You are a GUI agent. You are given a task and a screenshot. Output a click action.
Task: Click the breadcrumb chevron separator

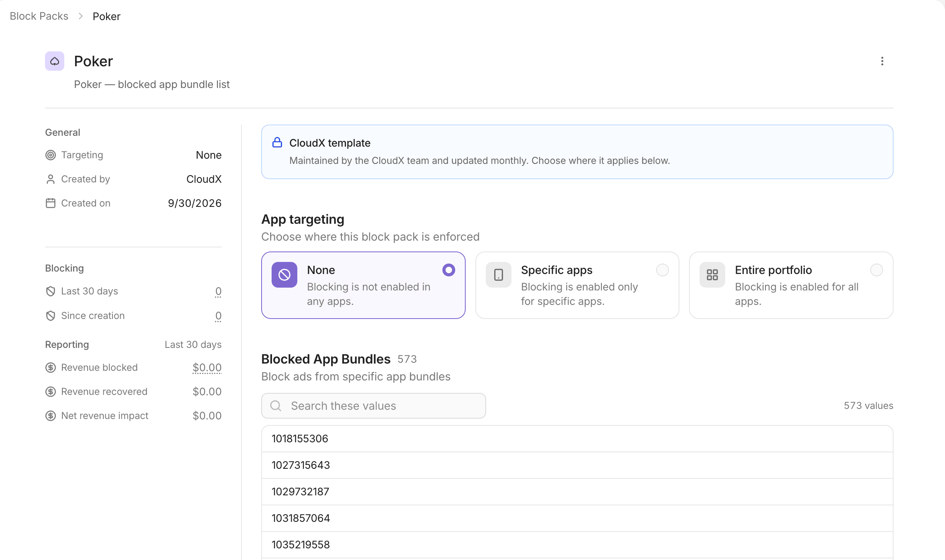pyautogui.click(x=81, y=16)
